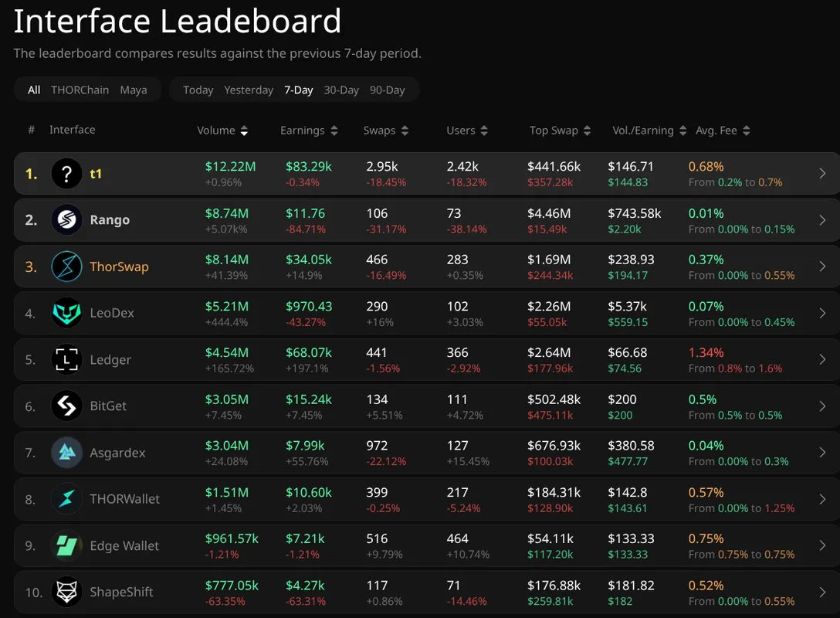This screenshot has width=840, height=618.
Task: Click the Ledger logo icon
Action: pos(66,360)
